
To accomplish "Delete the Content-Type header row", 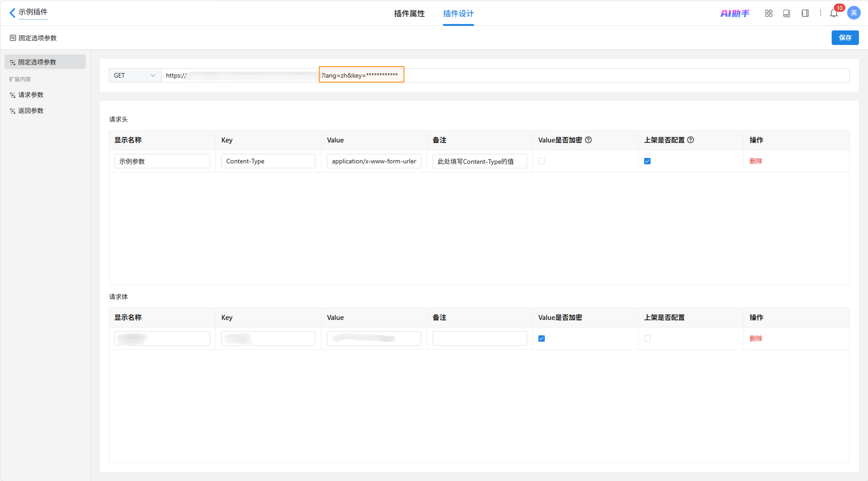I will tap(756, 161).
